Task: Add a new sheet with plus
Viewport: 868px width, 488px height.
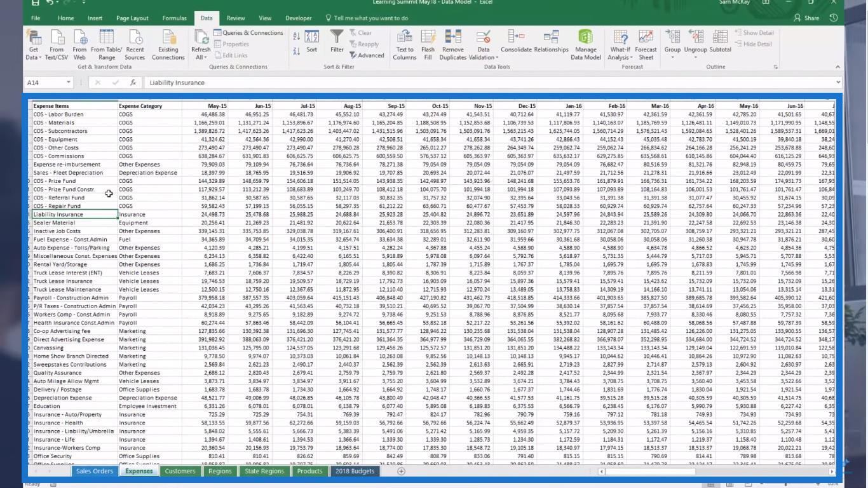Action: coord(401,471)
